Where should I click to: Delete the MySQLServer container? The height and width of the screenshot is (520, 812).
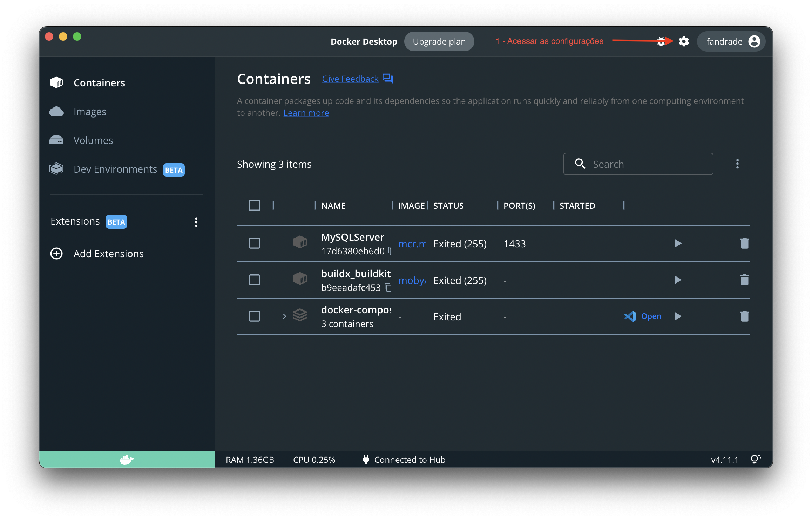click(x=744, y=243)
